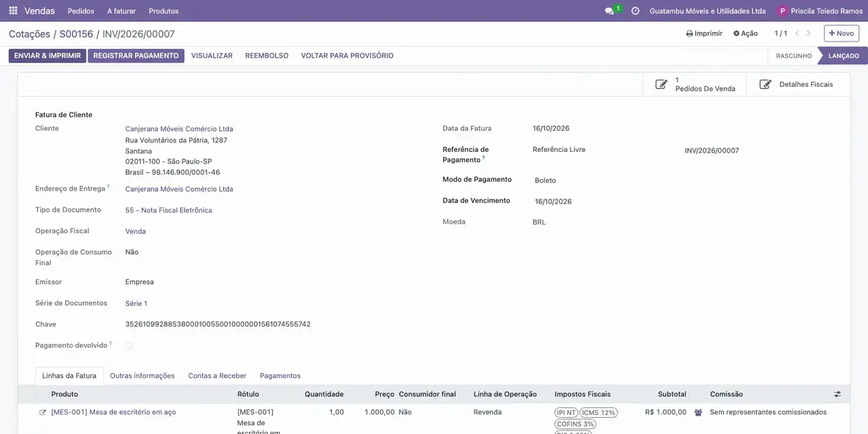Open the Produtos menu

163,11
